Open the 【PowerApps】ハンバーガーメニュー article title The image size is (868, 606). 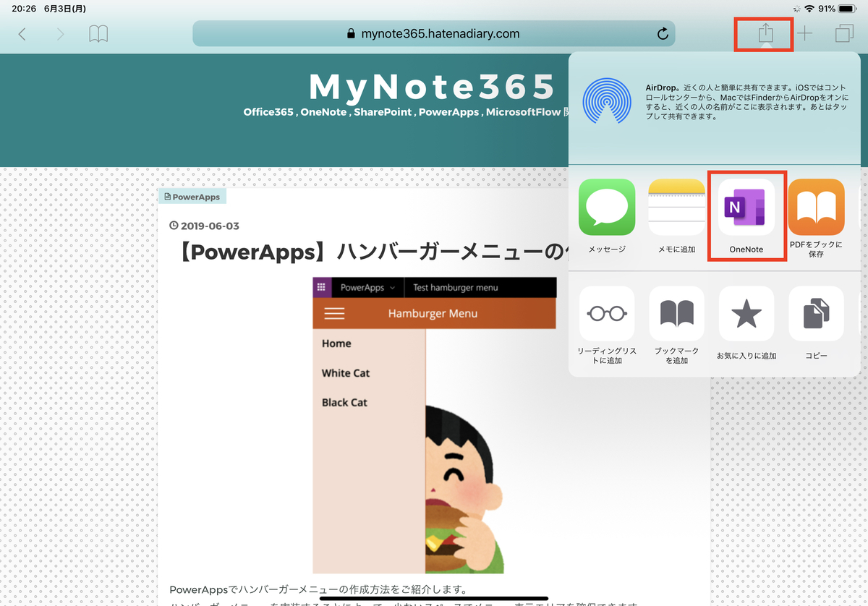pyautogui.click(x=372, y=252)
